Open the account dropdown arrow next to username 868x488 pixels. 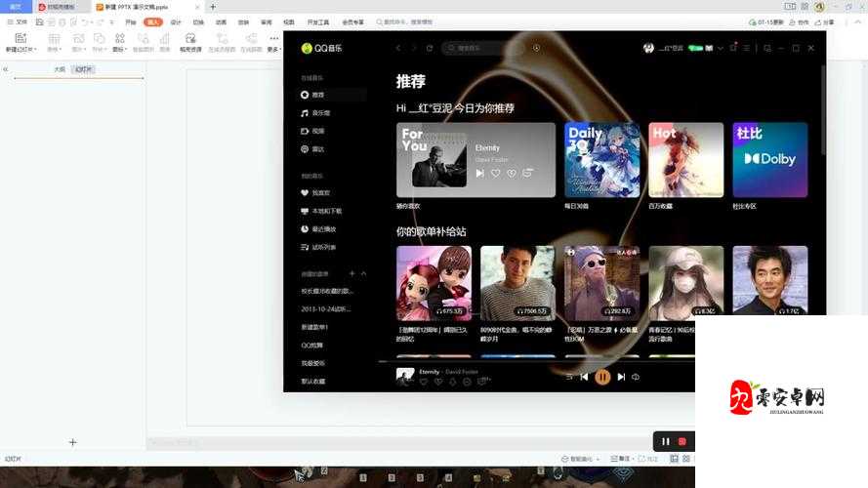point(721,48)
